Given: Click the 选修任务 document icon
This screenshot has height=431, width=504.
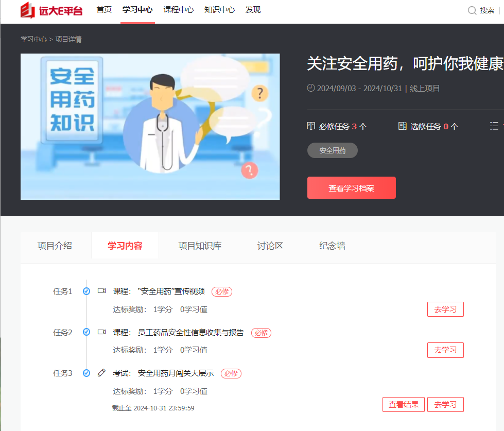Looking at the screenshot, I should (403, 126).
